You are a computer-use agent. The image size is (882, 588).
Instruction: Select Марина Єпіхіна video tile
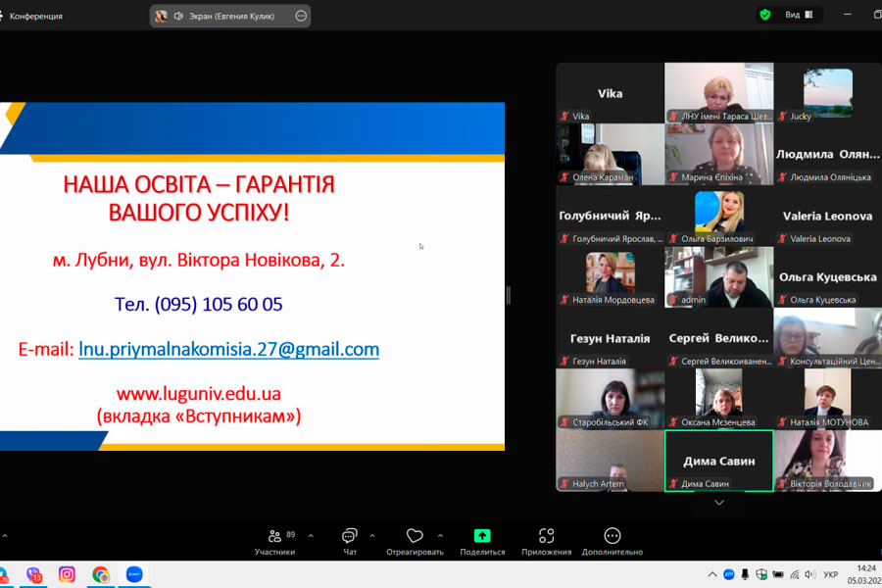click(719, 154)
